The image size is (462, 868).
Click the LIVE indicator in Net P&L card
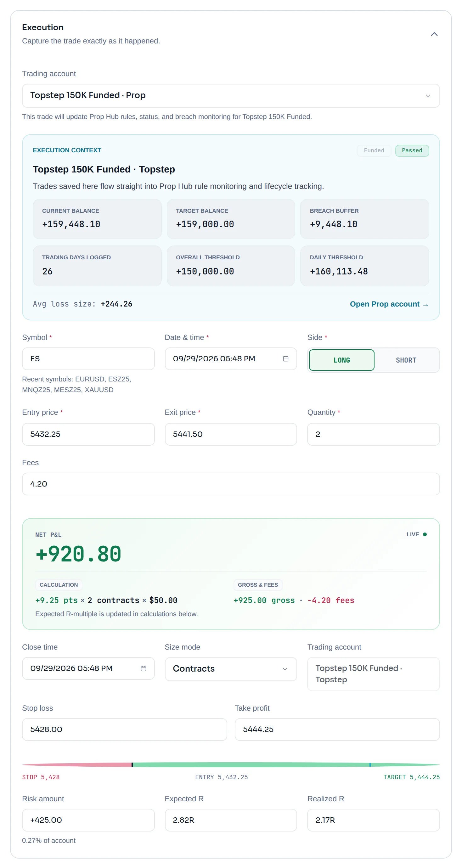pyautogui.click(x=416, y=534)
